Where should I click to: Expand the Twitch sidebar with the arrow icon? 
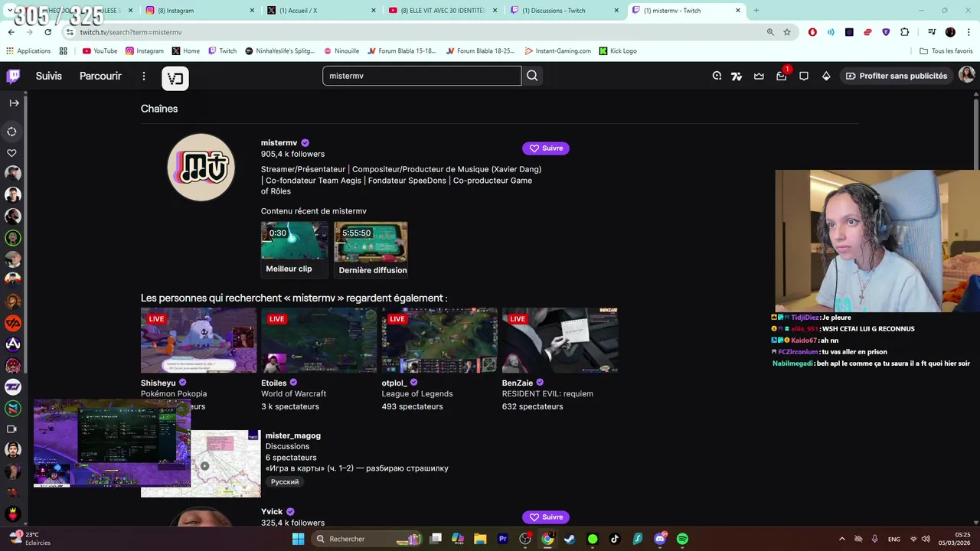pyautogui.click(x=14, y=103)
